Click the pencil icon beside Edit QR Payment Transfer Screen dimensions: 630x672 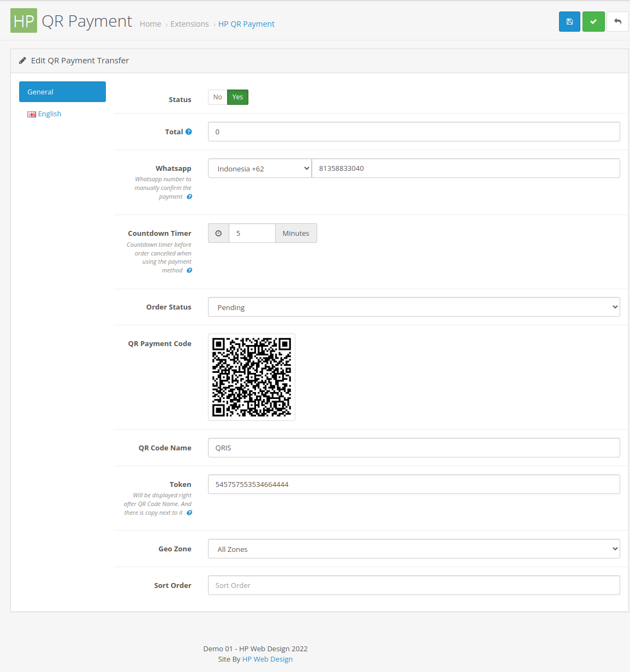click(22, 61)
